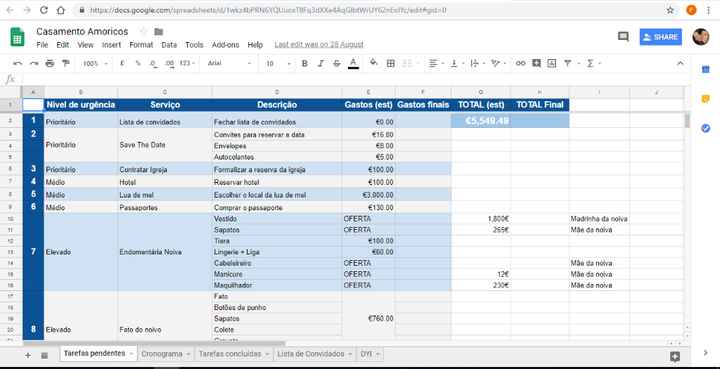This screenshot has width=720, height=369.
Task: Open the font size 10 dropdown
Action: coord(278,63)
